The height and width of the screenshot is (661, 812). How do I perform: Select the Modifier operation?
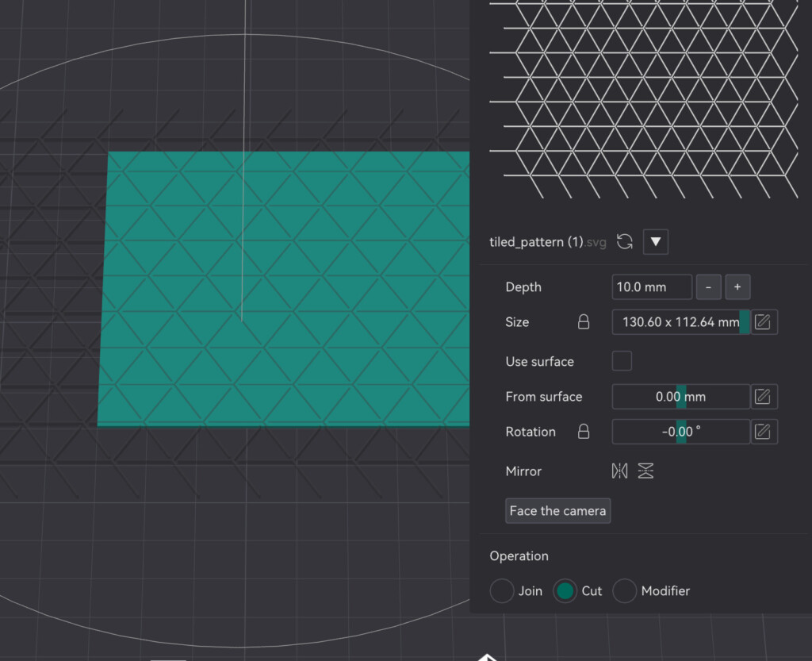pyautogui.click(x=625, y=591)
